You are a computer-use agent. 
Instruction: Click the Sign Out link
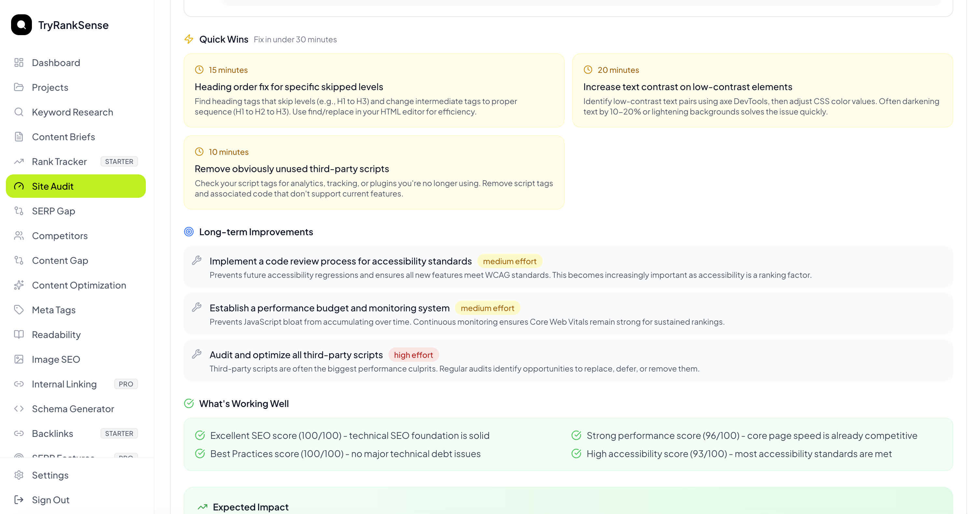coord(50,500)
